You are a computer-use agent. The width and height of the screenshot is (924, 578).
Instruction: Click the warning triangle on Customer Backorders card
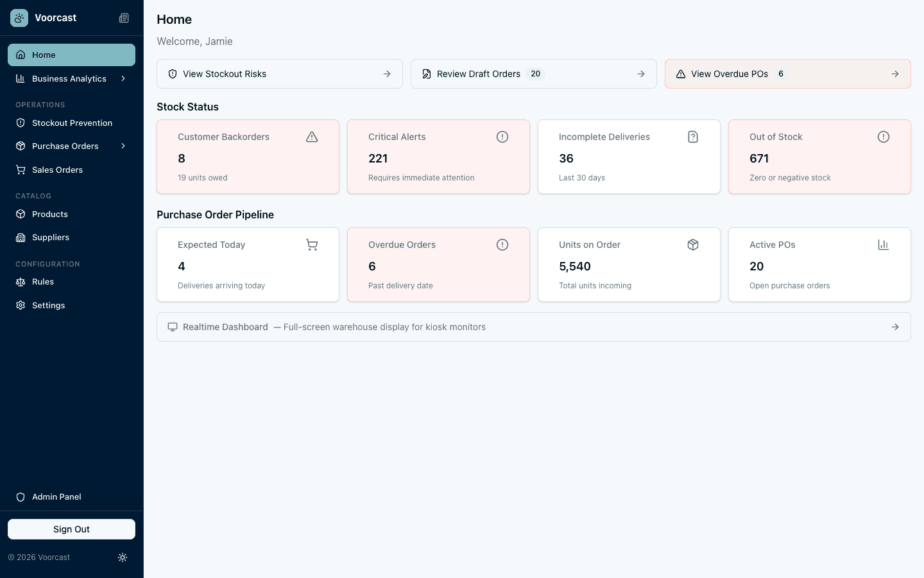point(312,136)
